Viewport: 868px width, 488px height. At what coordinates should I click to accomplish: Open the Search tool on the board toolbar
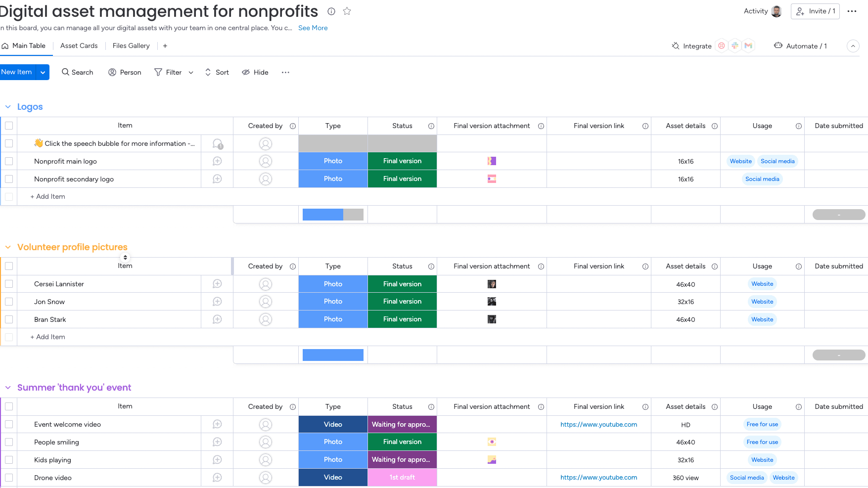pos(77,72)
